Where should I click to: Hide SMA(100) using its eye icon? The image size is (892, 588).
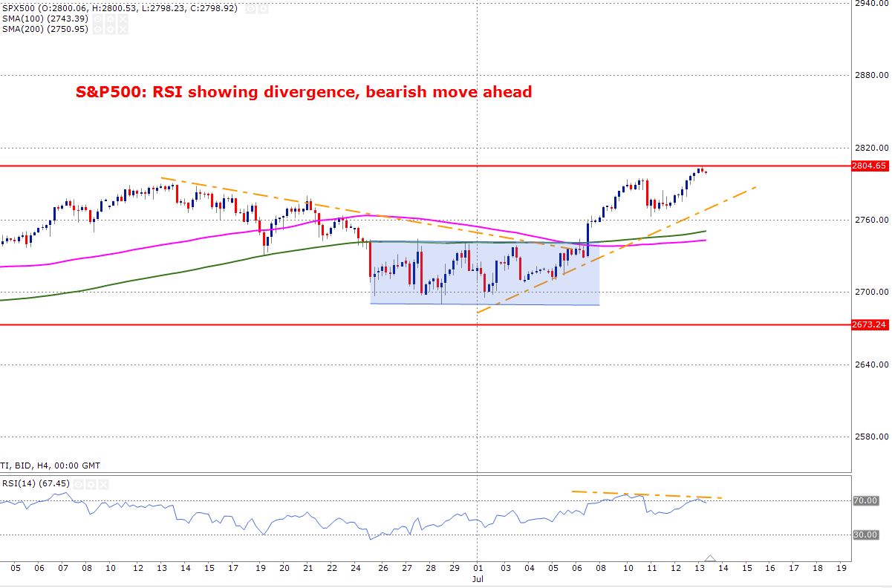coord(98,19)
